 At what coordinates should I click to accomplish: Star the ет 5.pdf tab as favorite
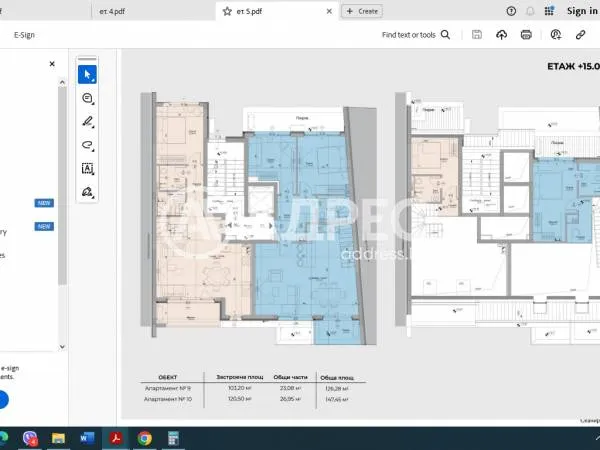click(228, 11)
